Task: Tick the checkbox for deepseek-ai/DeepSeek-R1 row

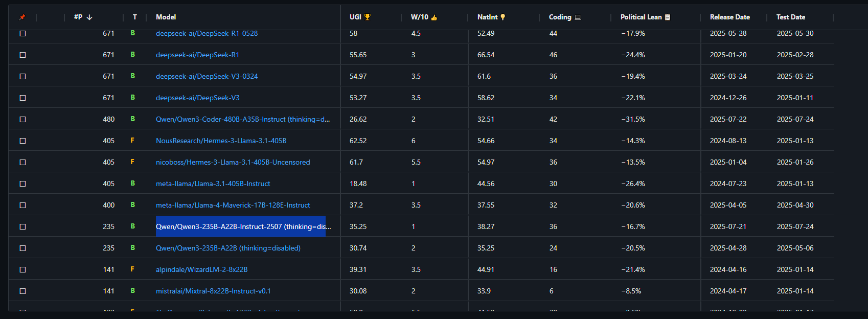Action: point(22,55)
